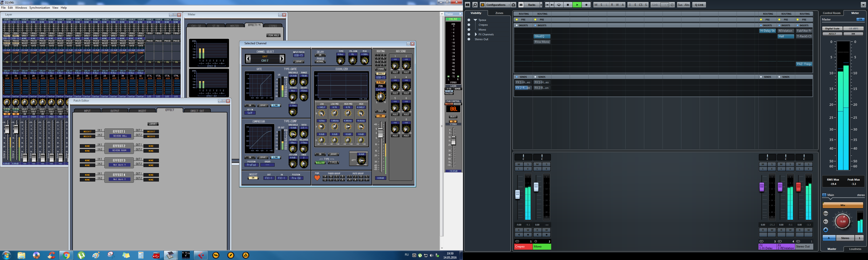Toggle the Cycle loop button in transport
The width and height of the screenshot is (868, 260).
coord(559,5)
